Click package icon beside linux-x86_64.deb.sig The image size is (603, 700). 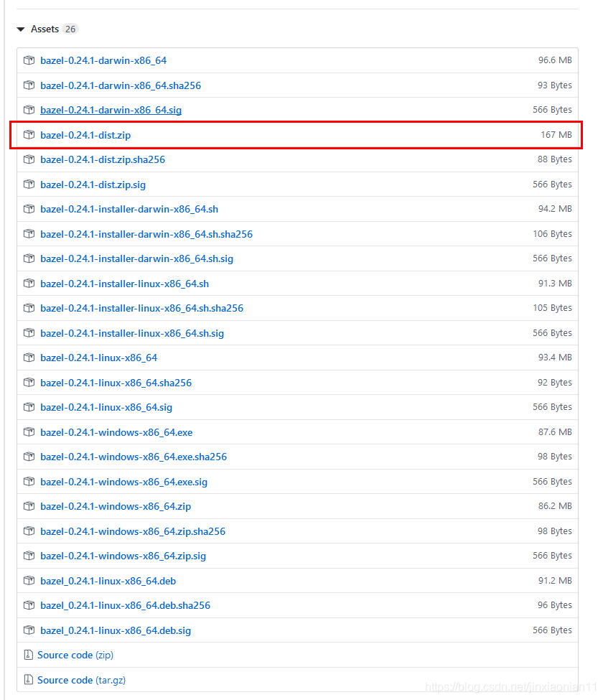tap(29, 630)
